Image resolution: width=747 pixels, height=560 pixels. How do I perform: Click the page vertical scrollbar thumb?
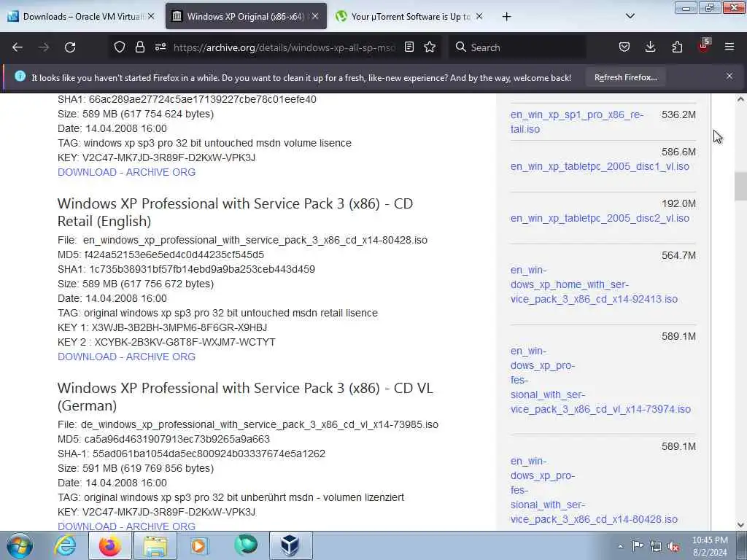pos(740,186)
